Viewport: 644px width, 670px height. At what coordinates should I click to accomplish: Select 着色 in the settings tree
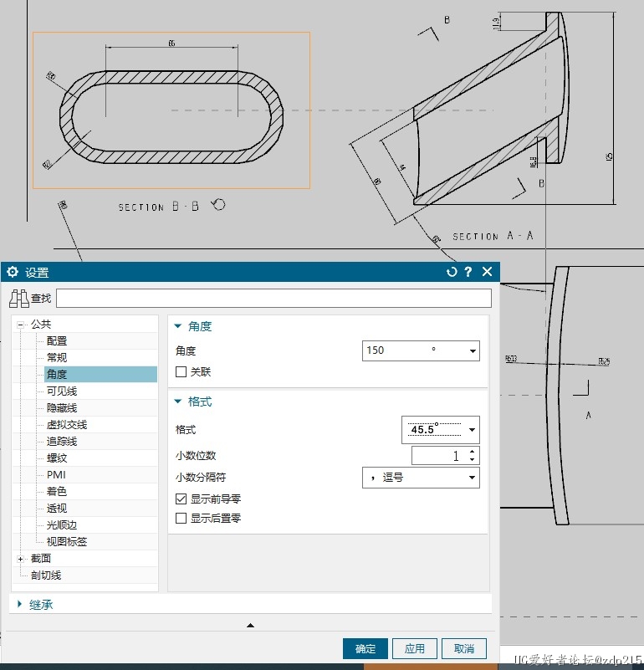pyautogui.click(x=57, y=491)
